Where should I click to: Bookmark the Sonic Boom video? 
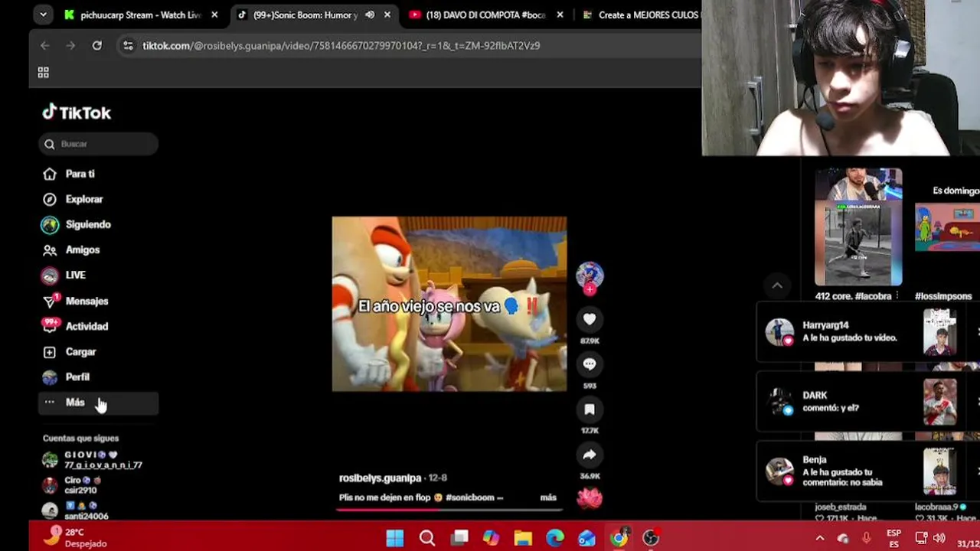coord(590,409)
